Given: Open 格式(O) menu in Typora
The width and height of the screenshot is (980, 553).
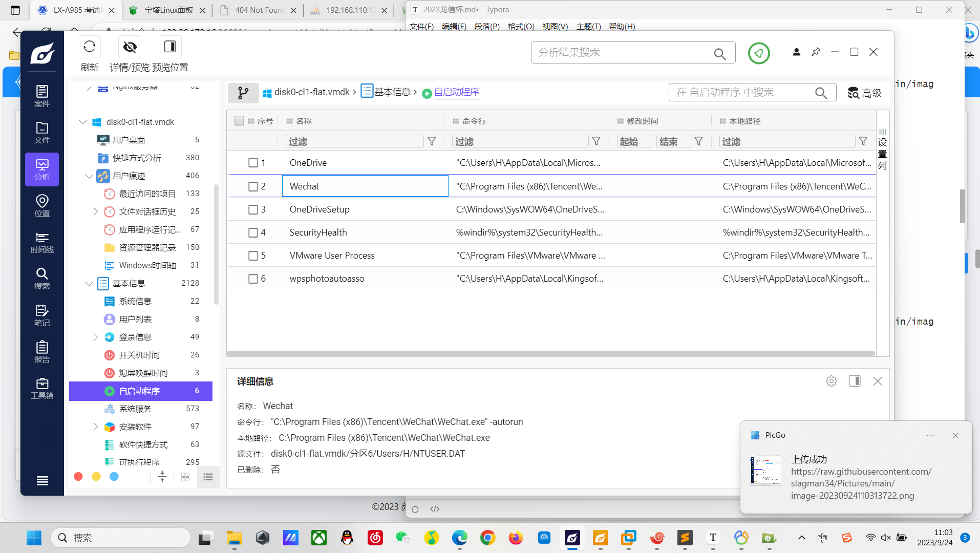Looking at the screenshot, I should [x=521, y=26].
